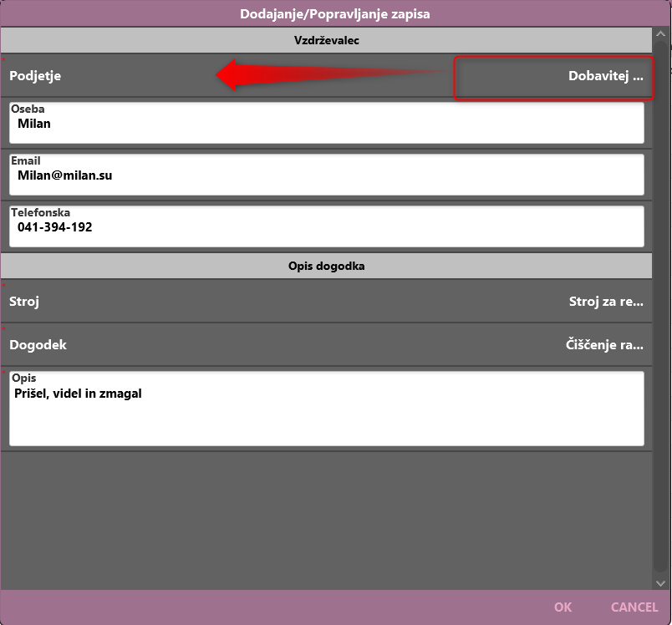The image size is (672, 625).
Task: Discard changes with CANCEL
Action: tap(634, 607)
